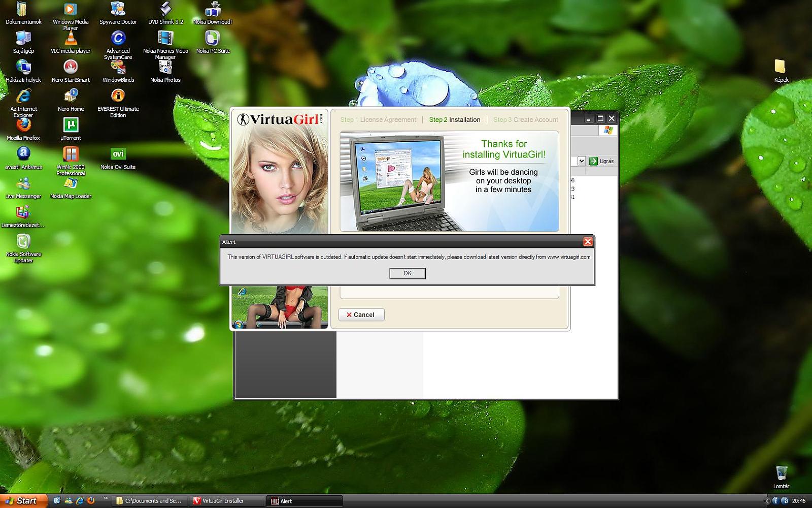Open WindowBlinds desktop shortcut
Screen dimensions: 812x508
point(118,72)
